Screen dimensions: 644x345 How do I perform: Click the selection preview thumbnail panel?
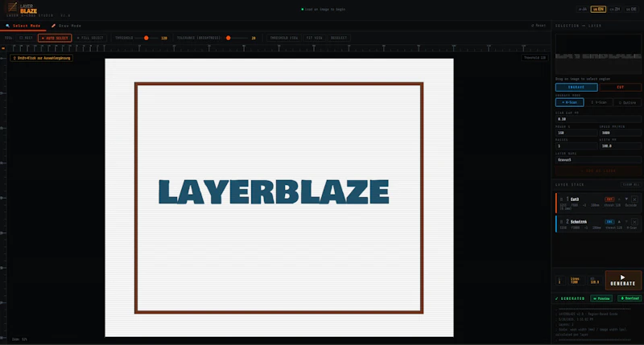[x=598, y=54]
